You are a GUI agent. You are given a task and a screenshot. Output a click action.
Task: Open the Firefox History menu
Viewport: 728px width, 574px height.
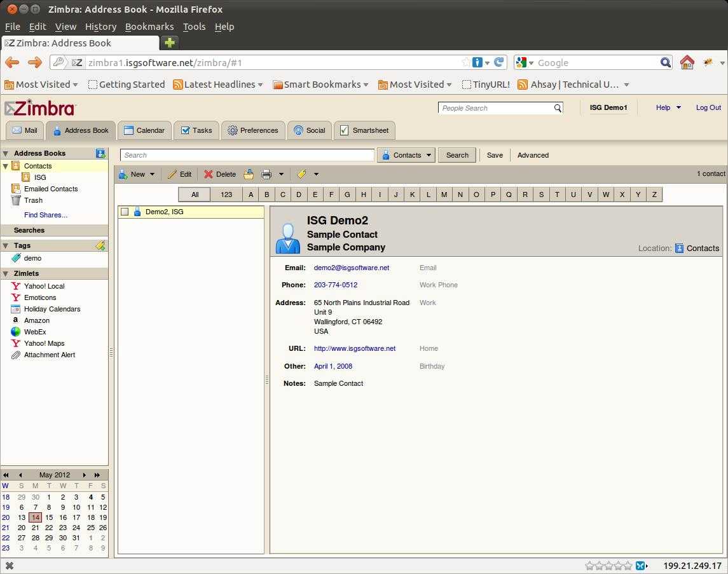click(x=100, y=27)
